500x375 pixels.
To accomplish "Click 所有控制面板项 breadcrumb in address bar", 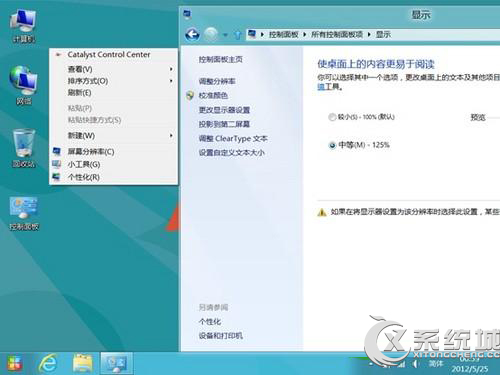I will pyautogui.click(x=337, y=34).
